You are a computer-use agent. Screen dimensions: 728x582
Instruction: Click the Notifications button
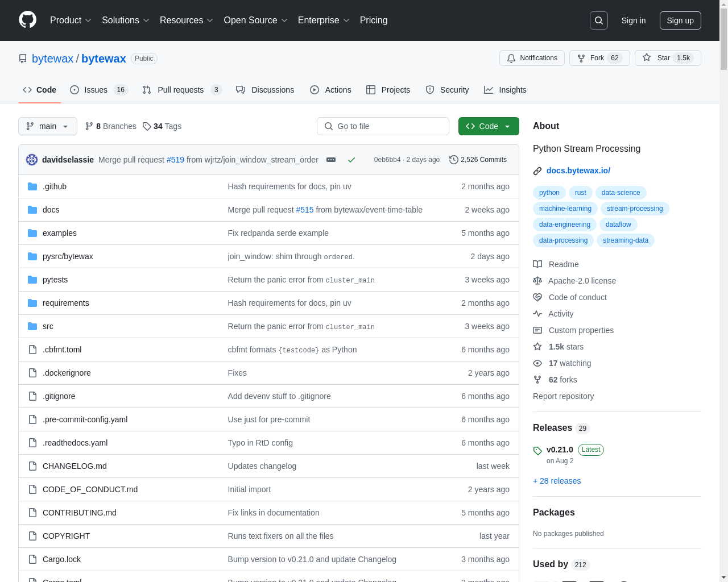click(x=532, y=58)
